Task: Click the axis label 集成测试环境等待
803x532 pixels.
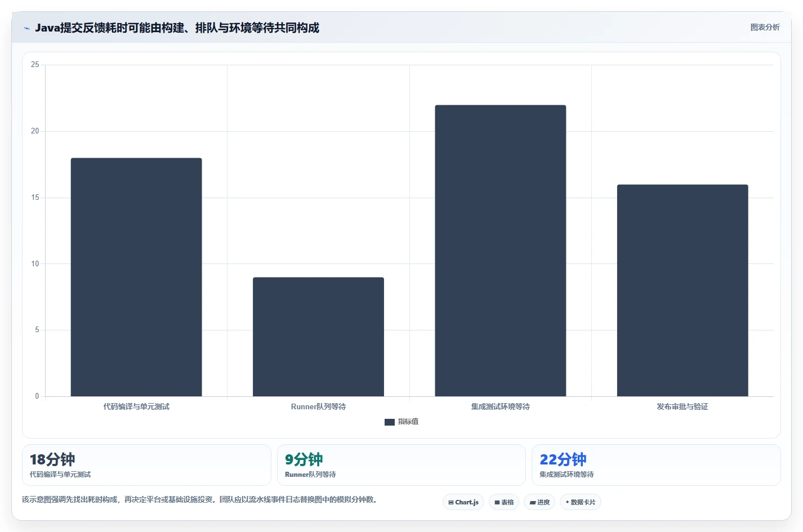Action: coord(501,406)
